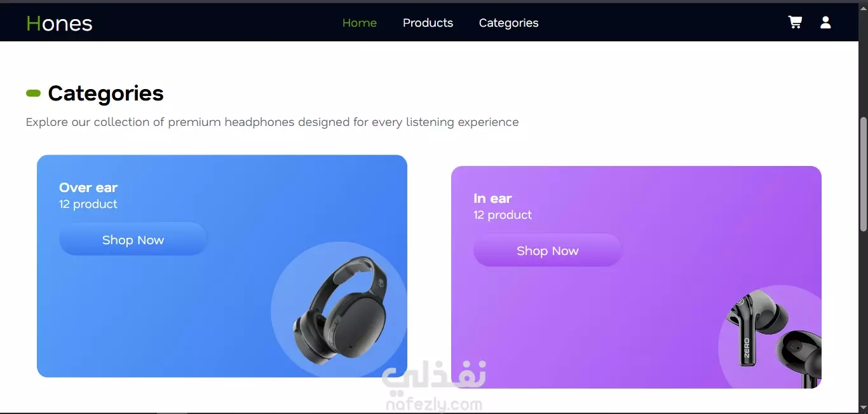Viewport: 868px width, 414px height.
Task: Click Shop Now on In ear card
Action: click(x=547, y=251)
